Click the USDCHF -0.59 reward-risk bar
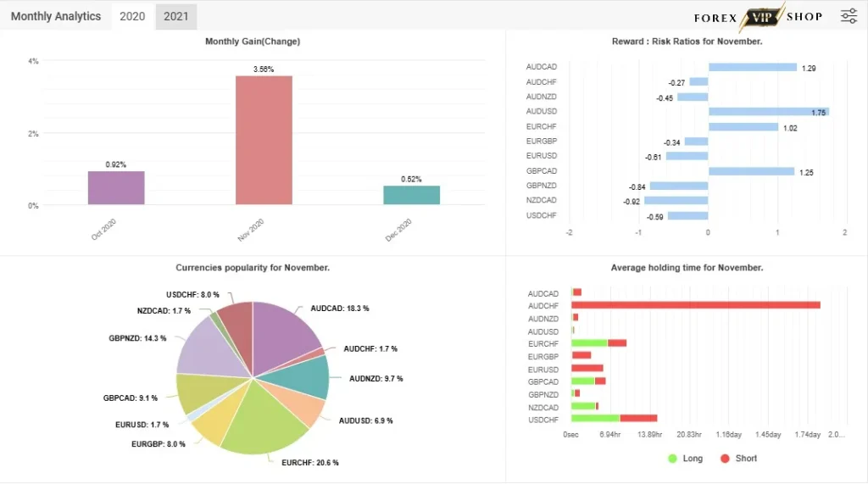The width and height of the screenshot is (868, 484). coord(687,216)
